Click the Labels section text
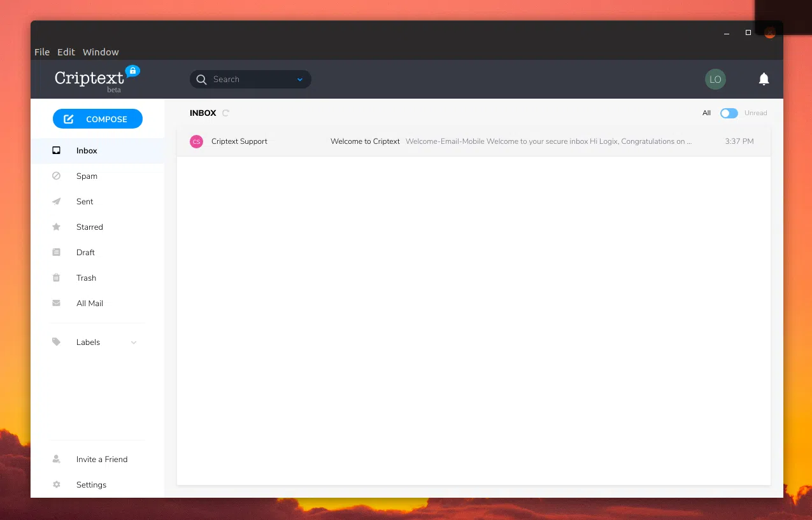812x520 pixels. (x=88, y=342)
